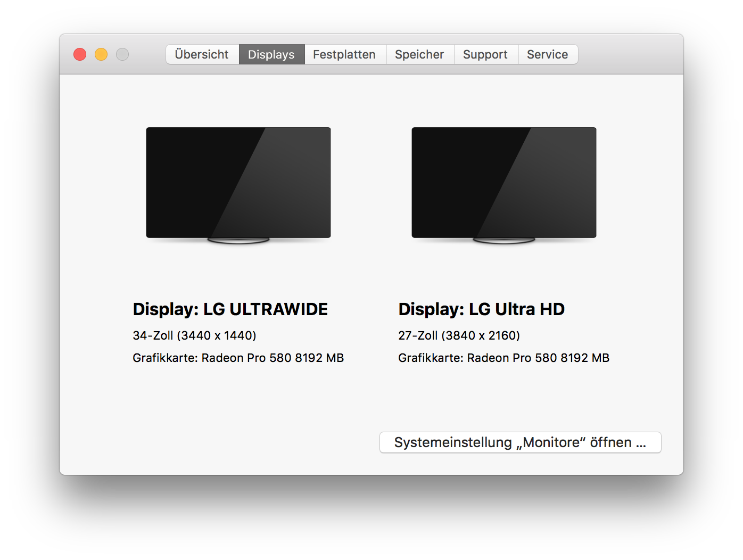This screenshot has width=743, height=560.
Task: Open the Festplatten tab
Action: tap(345, 54)
